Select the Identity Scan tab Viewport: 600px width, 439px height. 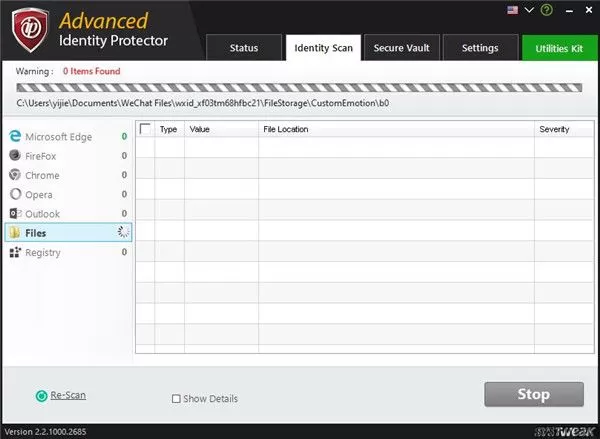point(323,47)
